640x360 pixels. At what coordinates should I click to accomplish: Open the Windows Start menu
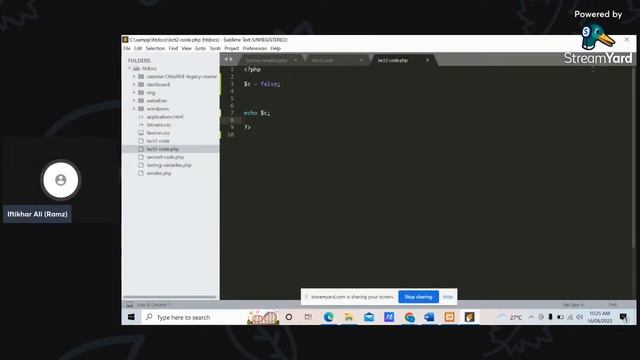(x=131, y=317)
